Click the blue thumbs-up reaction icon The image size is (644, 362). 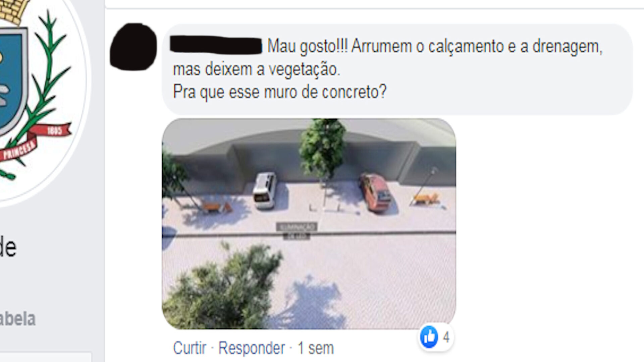(x=429, y=337)
